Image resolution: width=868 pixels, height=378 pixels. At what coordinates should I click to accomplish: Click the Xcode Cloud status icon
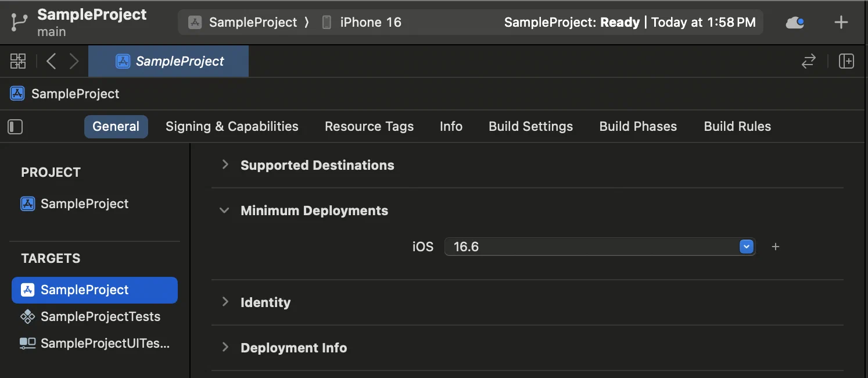pyautogui.click(x=794, y=23)
